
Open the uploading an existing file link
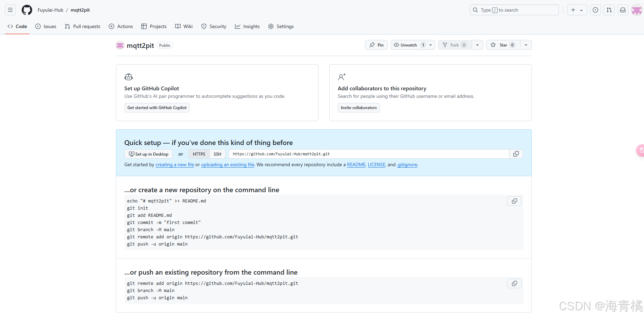coord(228,164)
